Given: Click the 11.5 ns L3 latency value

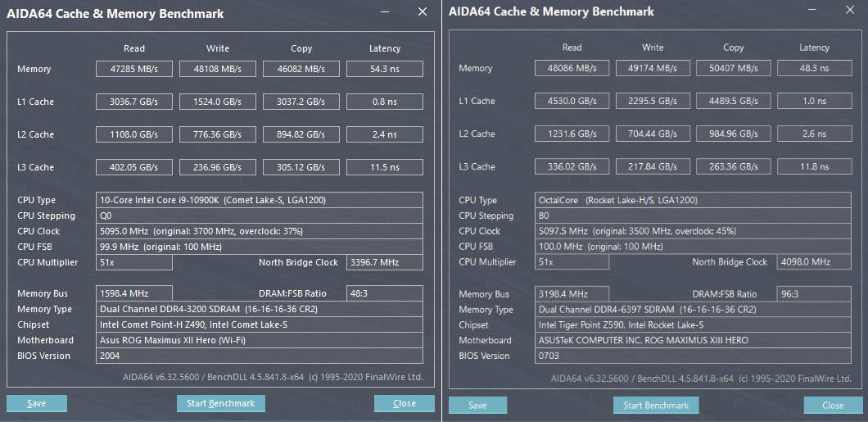Looking at the screenshot, I should coord(385,167).
